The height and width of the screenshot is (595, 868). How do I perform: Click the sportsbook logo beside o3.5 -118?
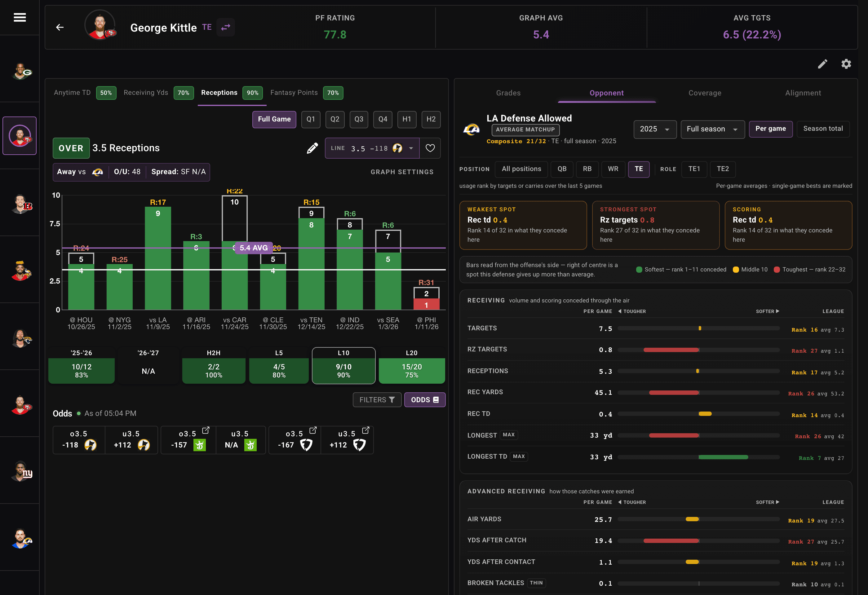point(91,445)
